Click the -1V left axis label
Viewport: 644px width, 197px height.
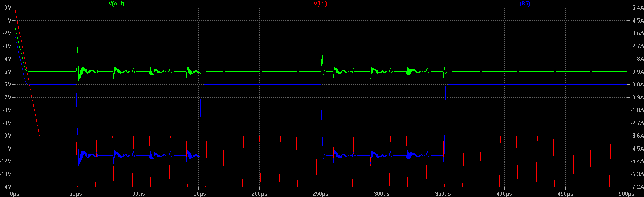[x=7, y=20]
